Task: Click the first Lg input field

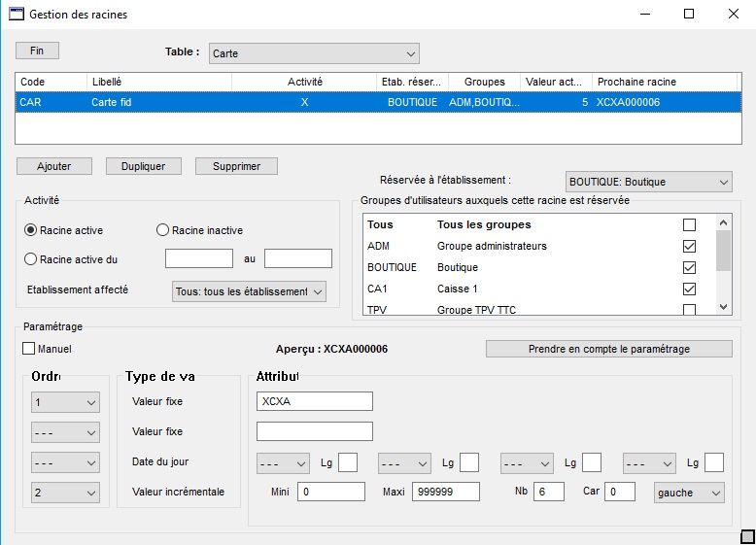Action: tap(348, 462)
